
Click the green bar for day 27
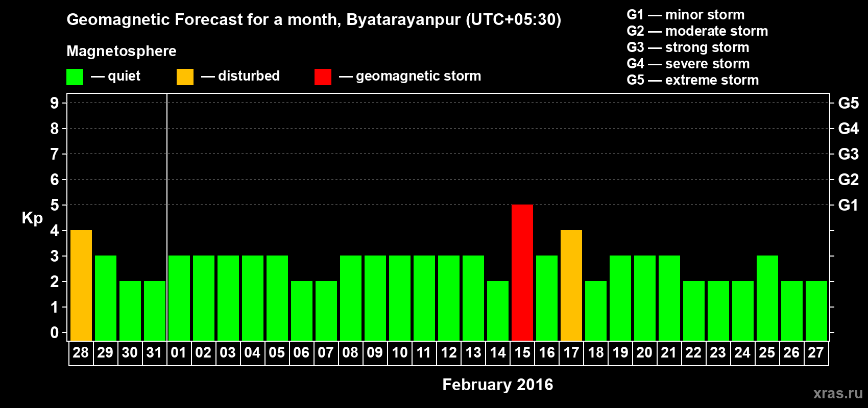click(816, 311)
